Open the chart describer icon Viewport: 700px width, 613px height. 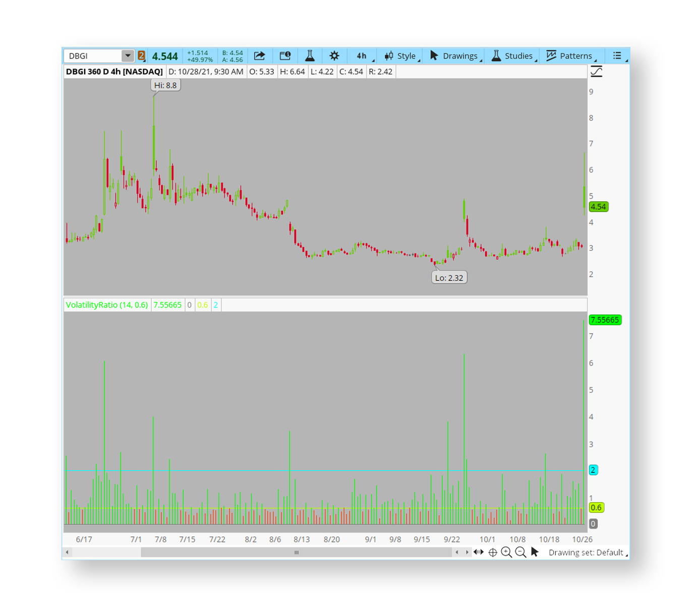pos(285,56)
